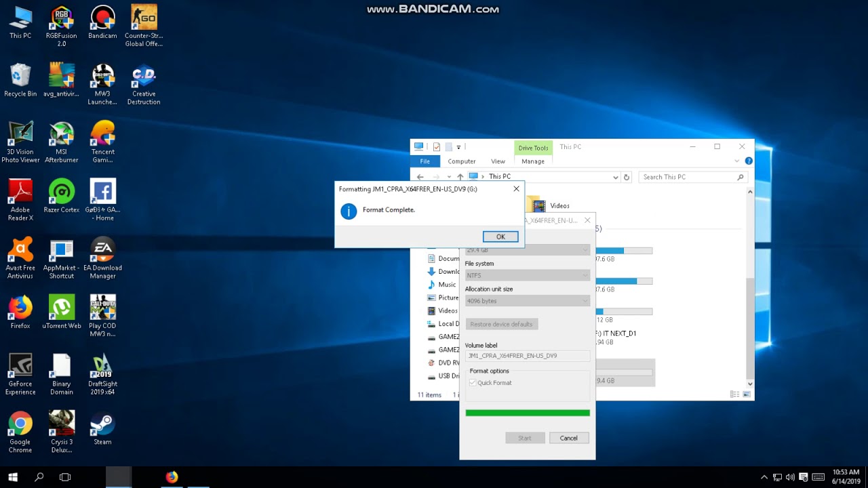Open the Recycle Bin icon
868x488 pixels.
pyautogui.click(x=20, y=80)
